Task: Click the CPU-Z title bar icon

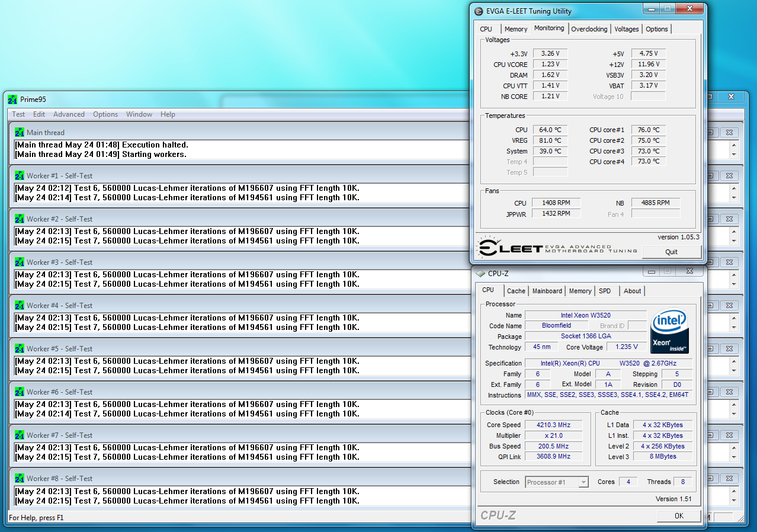Action: point(480,273)
